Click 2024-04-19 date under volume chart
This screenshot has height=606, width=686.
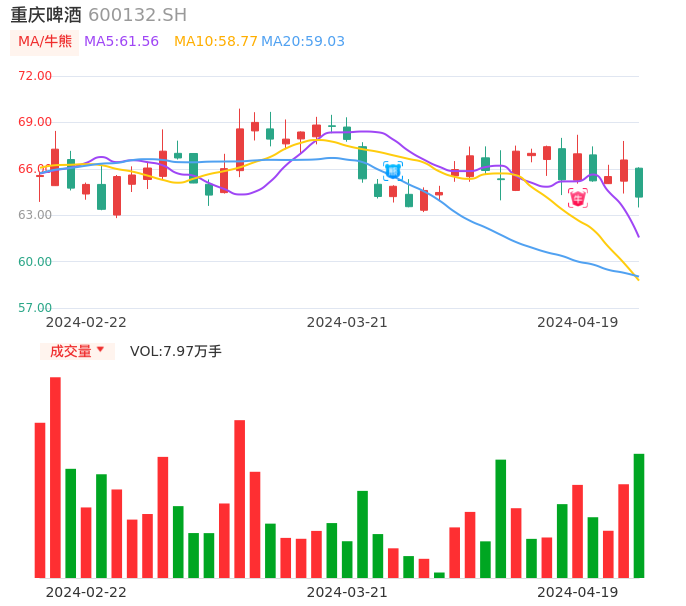578,591
